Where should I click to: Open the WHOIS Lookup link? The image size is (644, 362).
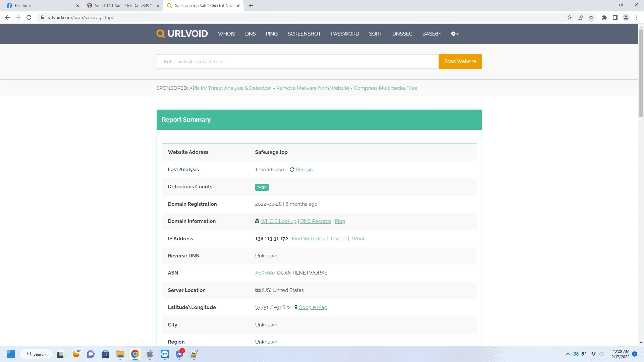click(x=278, y=221)
